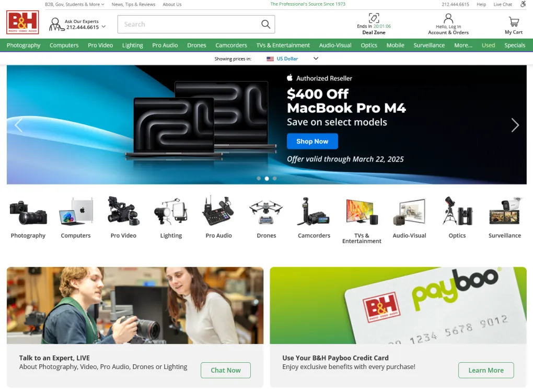Open the Computers navigation menu
Image resolution: width=533 pixels, height=392 pixels.
64,45
